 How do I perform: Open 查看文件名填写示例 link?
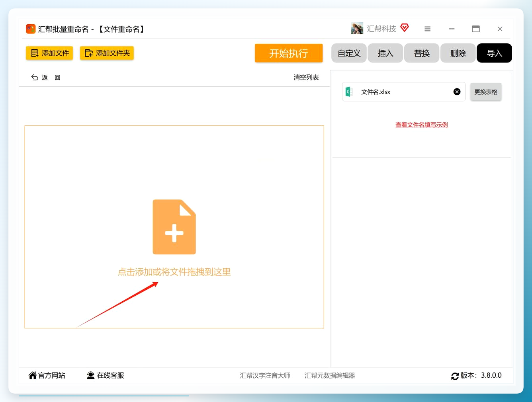pyautogui.click(x=421, y=125)
